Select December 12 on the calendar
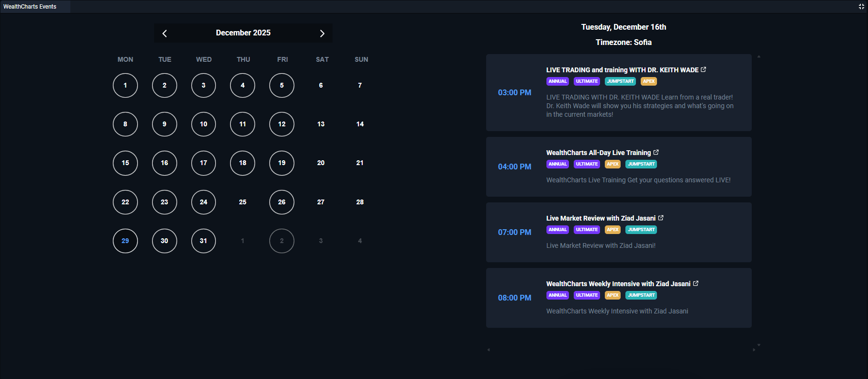The width and height of the screenshot is (868, 379). tap(282, 124)
